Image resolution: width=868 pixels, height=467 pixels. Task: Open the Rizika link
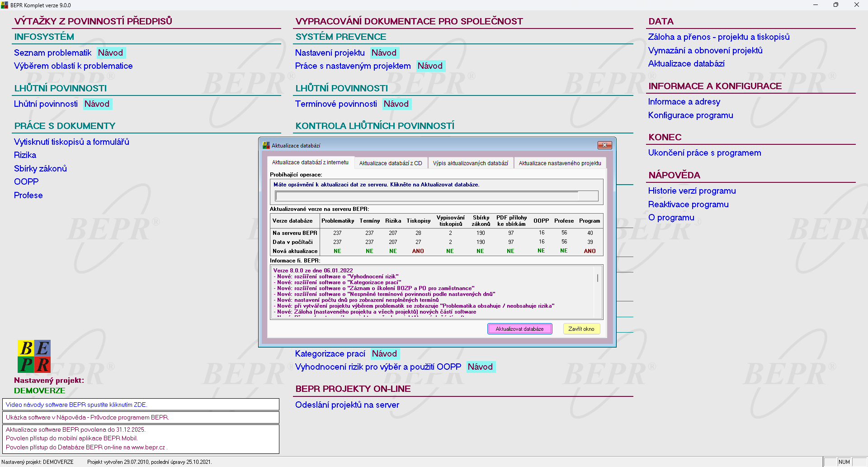coord(25,155)
